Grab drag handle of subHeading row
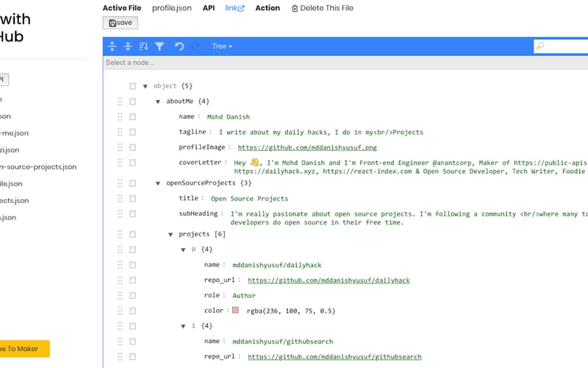This screenshot has width=588, height=368. coord(120,213)
